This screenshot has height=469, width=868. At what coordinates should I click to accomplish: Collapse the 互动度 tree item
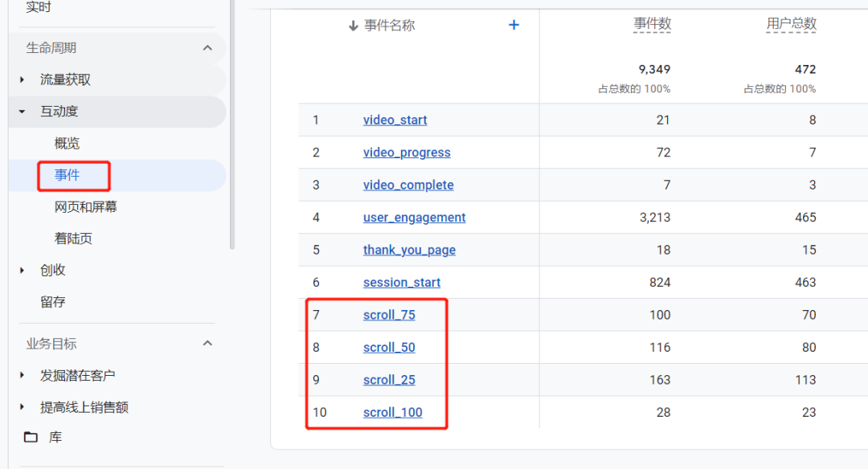23,112
